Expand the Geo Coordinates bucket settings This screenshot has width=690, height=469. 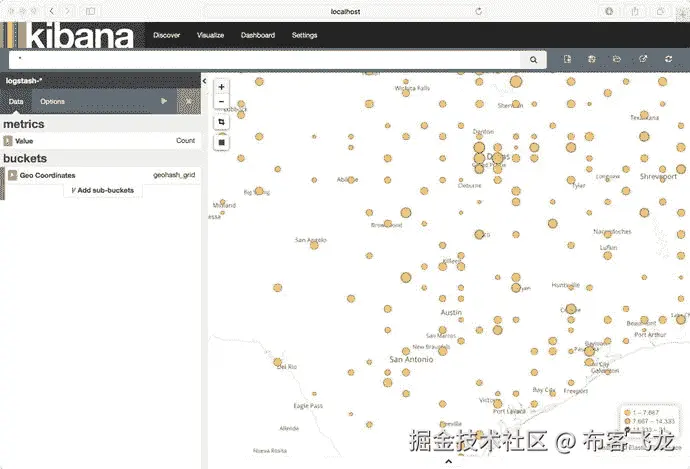[x=12, y=175]
